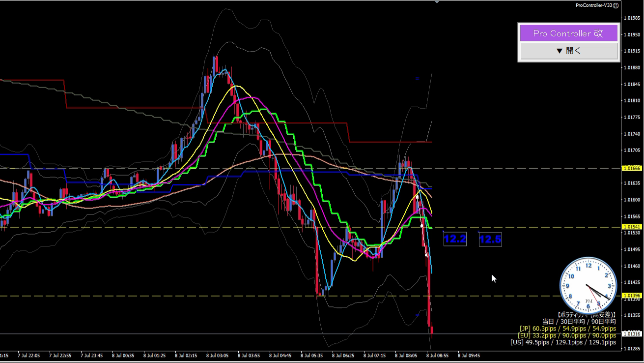Select the blue 12.5 label box
The width and height of the screenshot is (644, 363).
point(490,240)
